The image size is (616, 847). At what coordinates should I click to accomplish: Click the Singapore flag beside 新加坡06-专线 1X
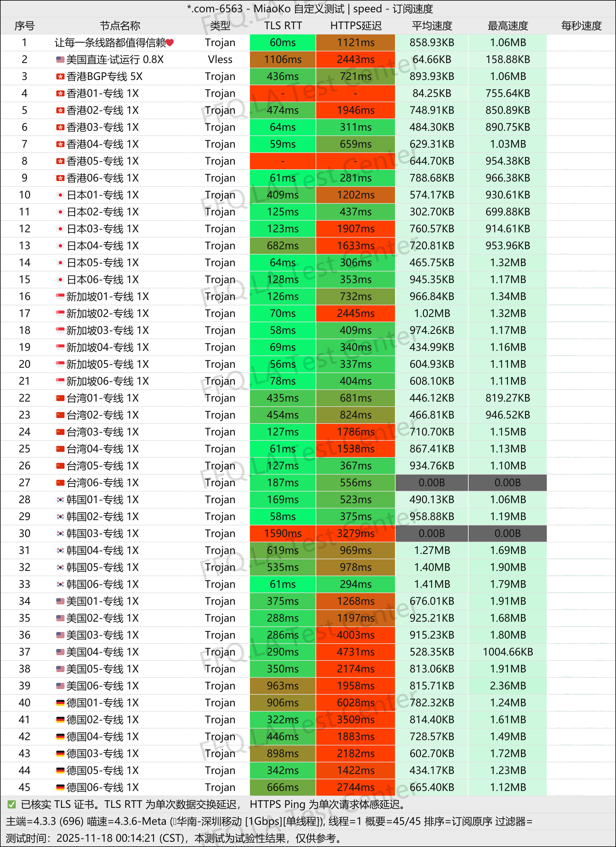point(60,381)
